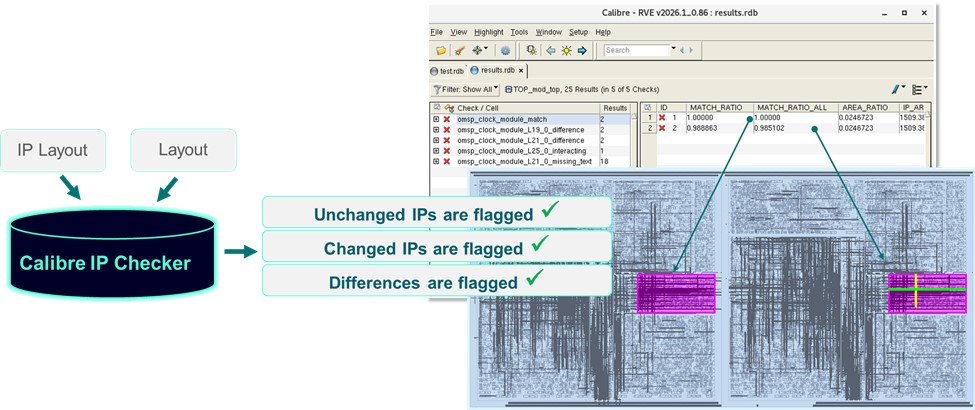Viewport: 975px width, 410px height.
Task: Open the View menu
Action: tap(459, 32)
